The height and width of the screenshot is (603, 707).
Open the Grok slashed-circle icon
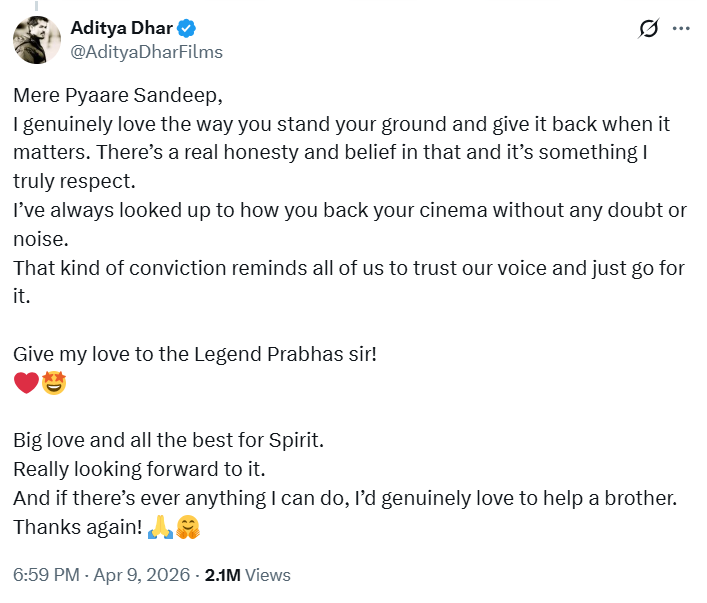[x=648, y=30]
